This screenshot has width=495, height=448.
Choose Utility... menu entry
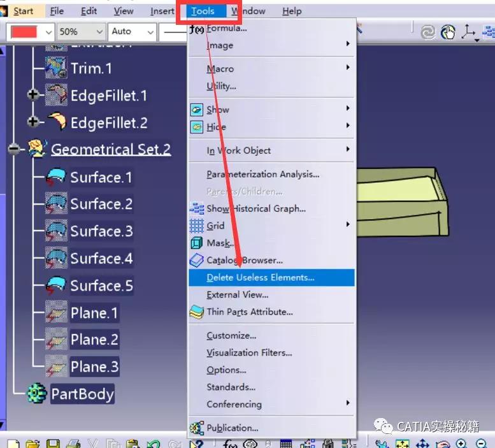pos(271,86)
